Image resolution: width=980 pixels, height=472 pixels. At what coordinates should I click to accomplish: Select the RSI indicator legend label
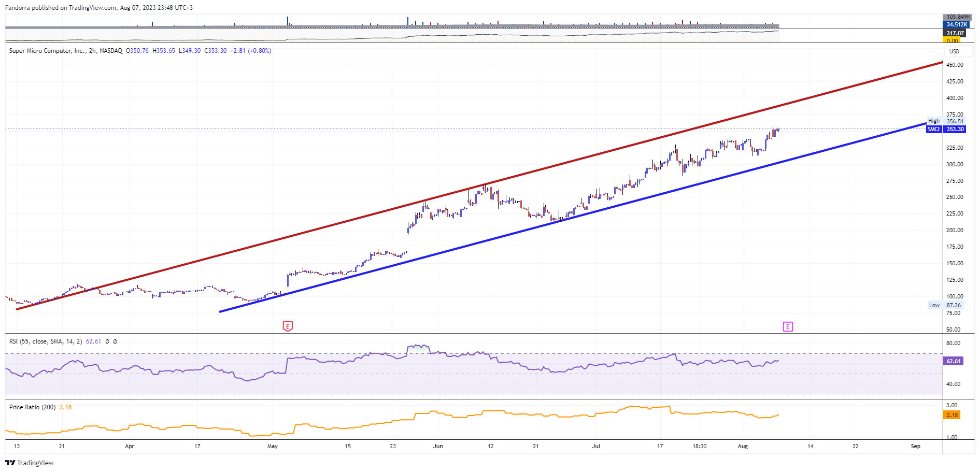pos(46,341)
